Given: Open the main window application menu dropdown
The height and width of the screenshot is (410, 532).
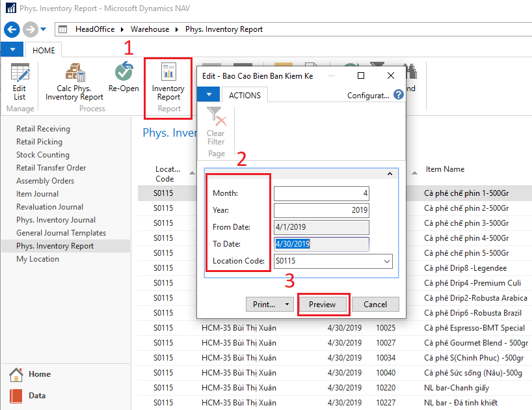Looking at the screenshot, I should [x=12, y=49].
